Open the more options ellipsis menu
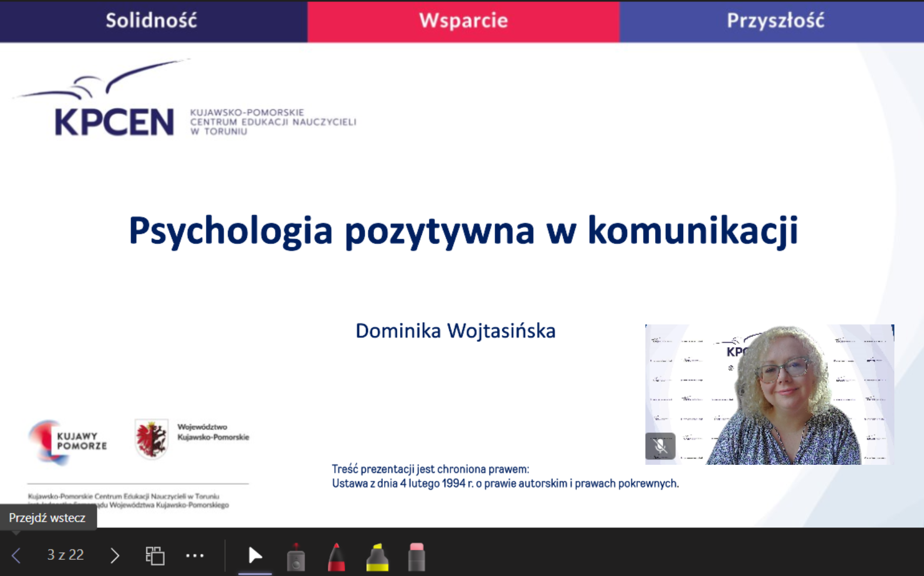The height and width of the screenshot is (576, 924). [x=195, y=555]
